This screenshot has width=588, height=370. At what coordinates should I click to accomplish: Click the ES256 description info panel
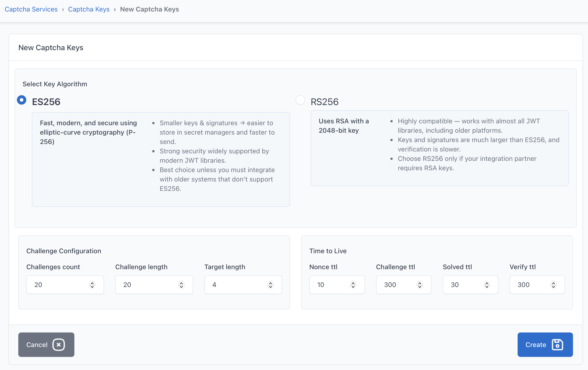pos(161,159)
